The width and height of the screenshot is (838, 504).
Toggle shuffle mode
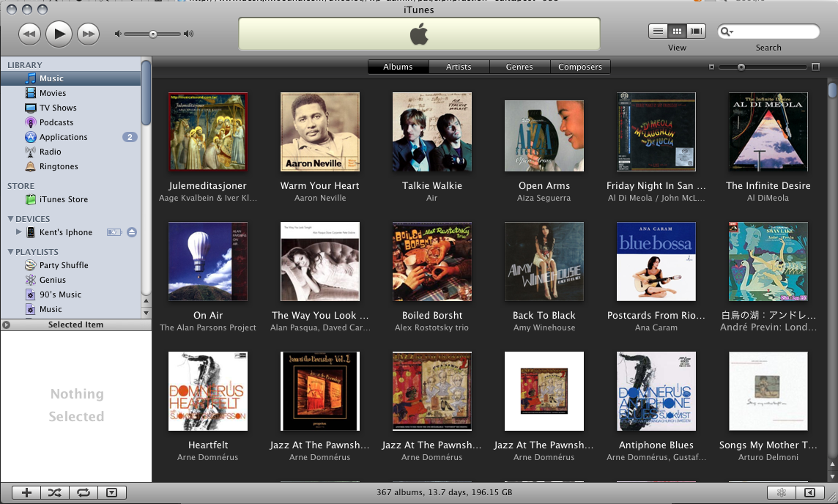55,493
